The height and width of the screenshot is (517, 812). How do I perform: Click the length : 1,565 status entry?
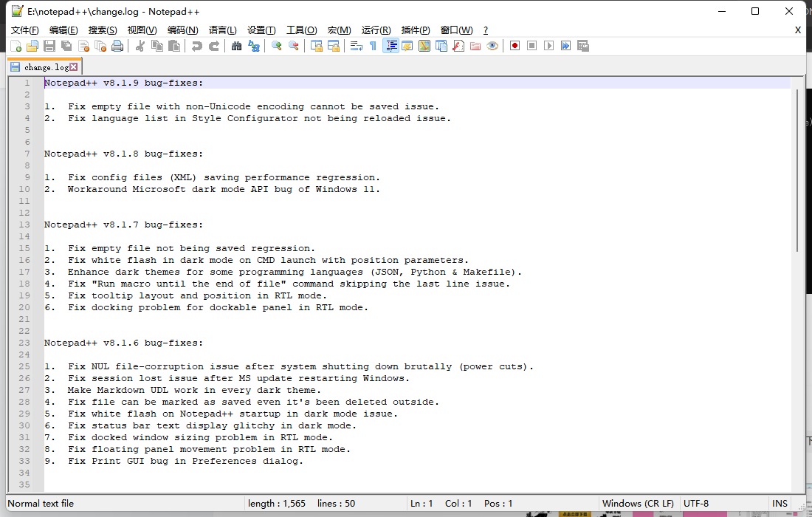click(277, 504)
